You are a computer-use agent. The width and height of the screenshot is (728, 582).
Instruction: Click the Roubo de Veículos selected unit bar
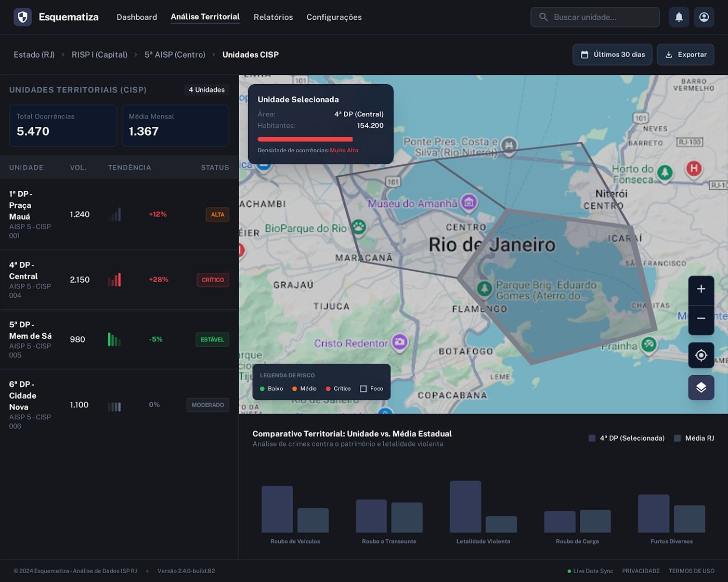click(277, 509)
